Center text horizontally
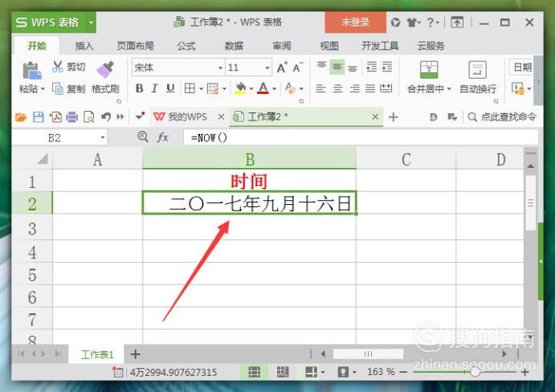555x392 pixels. [x=337, y=88]
